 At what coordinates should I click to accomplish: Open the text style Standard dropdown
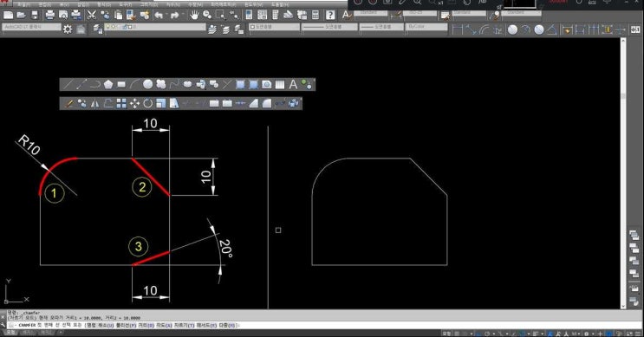point(370,14)
